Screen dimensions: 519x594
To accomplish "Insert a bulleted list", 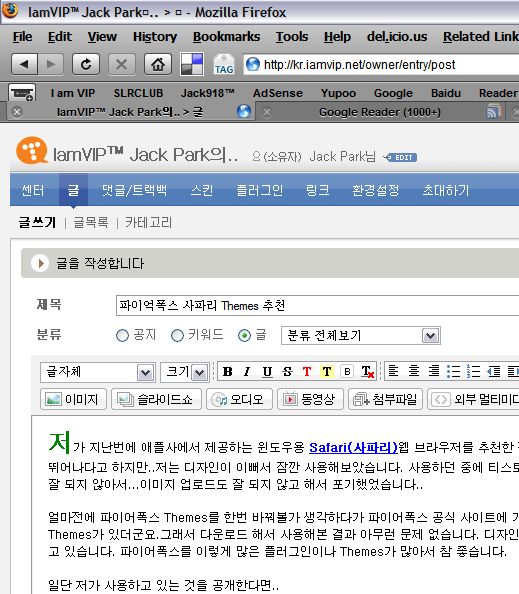I will pyautogui.click(x=453, y=371).
